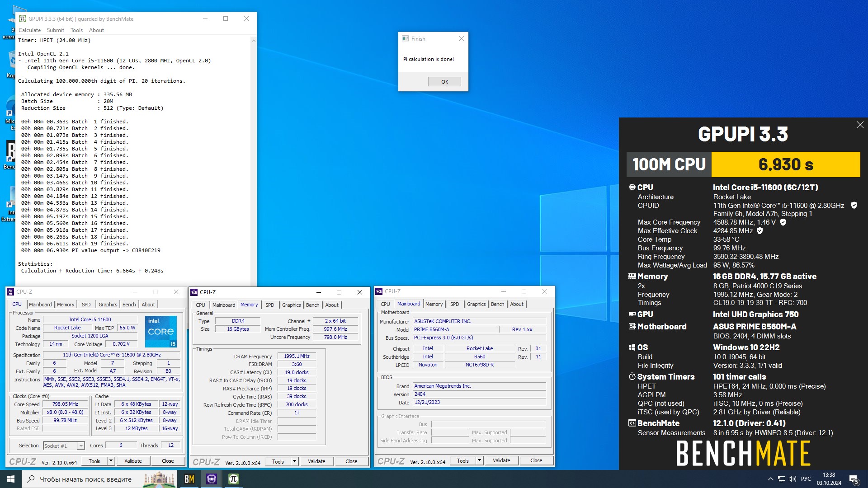The width and height of the screenshot is (868, 488).
Task: Open the Submit menu in GPUPI
Action: click(56, 30)
